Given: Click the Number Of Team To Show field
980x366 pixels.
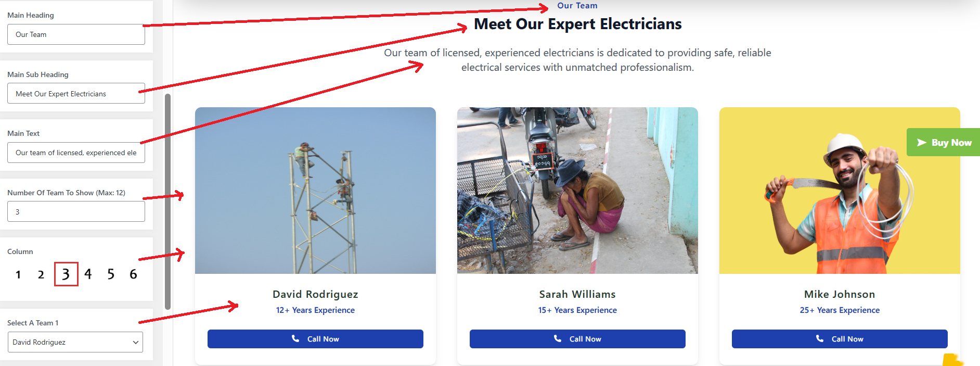Looking at the screenshot, I should pyautogui.click(x=76, y=212).
